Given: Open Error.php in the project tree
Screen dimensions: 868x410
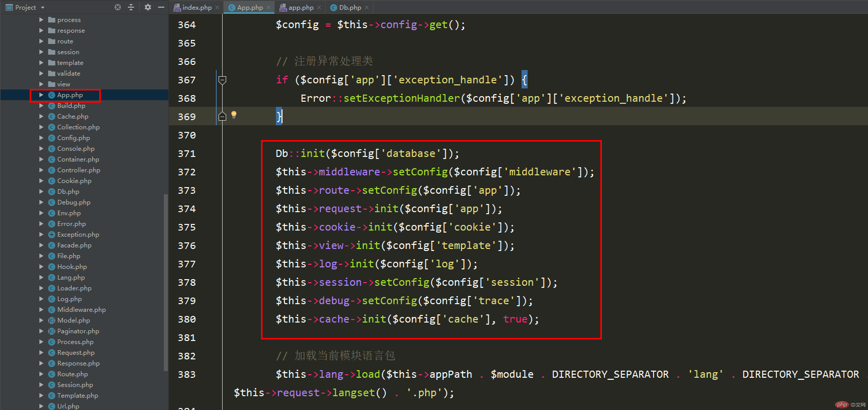Looking at the screenshot, I should pos(72,224).
